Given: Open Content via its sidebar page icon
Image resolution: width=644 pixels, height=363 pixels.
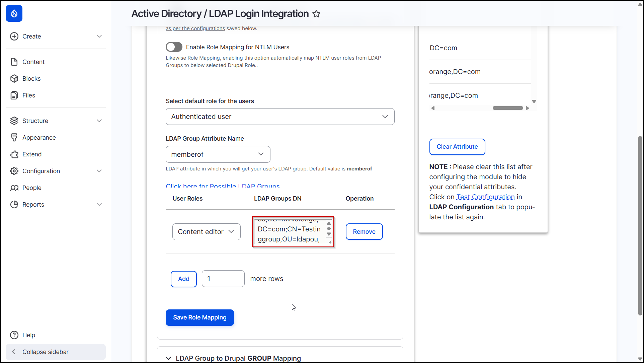Looking at the screenshot, I should pyautogui.click(x=14, y=62).
